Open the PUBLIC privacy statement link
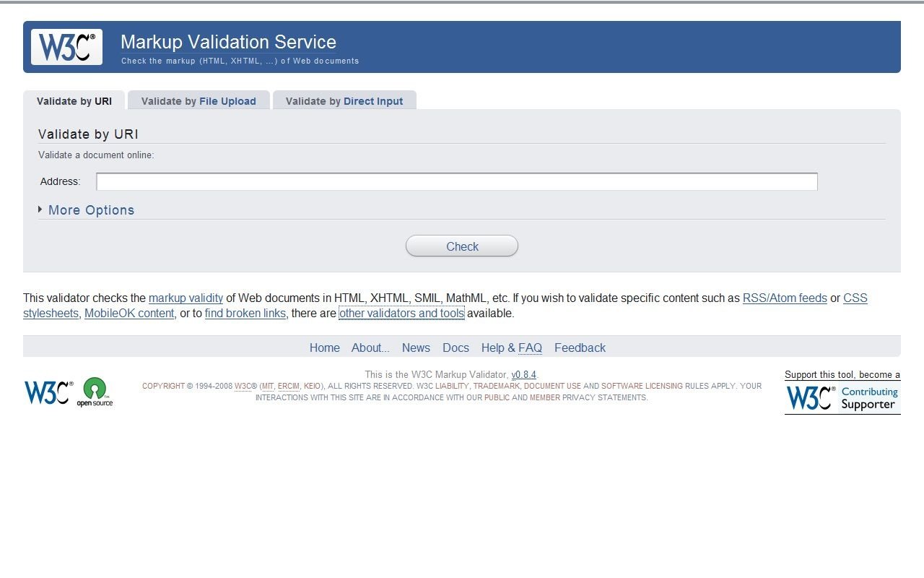 click(497, 397)
